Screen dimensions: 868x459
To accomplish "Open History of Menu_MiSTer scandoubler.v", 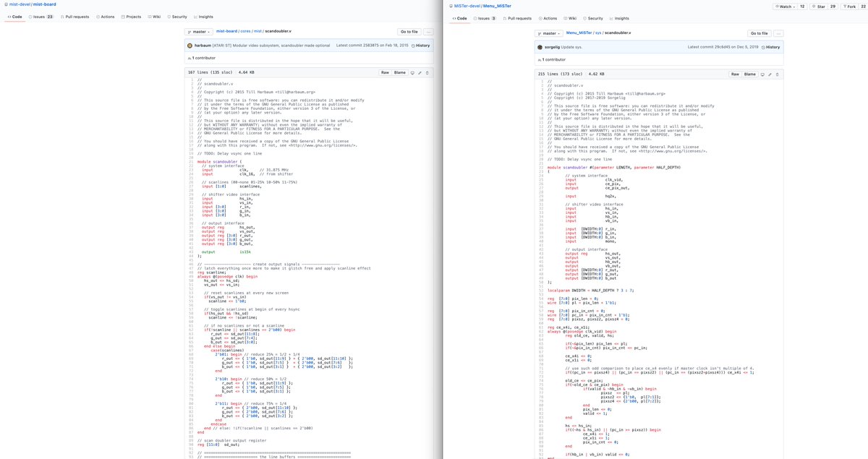I will [771, 47].
